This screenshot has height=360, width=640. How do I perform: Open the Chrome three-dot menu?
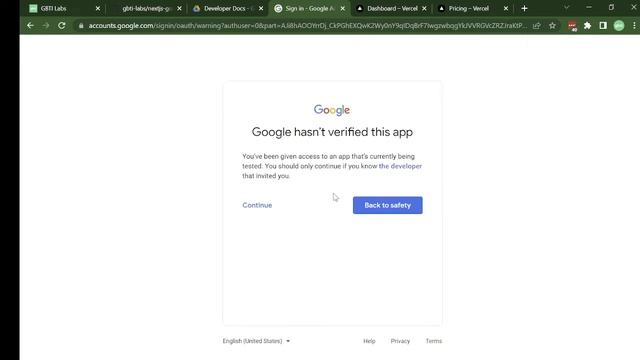634,26
